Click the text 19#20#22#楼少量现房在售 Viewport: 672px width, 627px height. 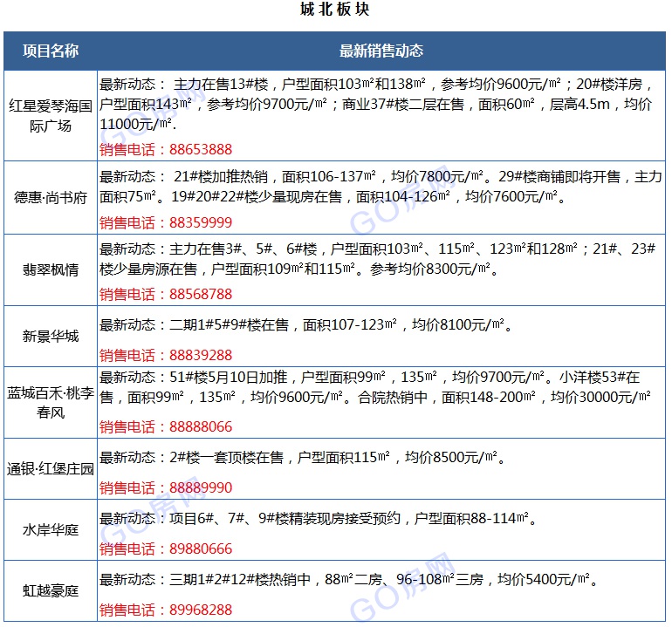click(x=257, y=196)
